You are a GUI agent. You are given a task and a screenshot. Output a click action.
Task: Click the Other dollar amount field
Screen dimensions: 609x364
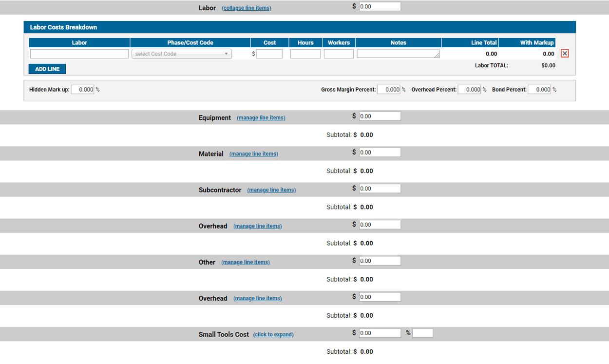tap(380, 261)
